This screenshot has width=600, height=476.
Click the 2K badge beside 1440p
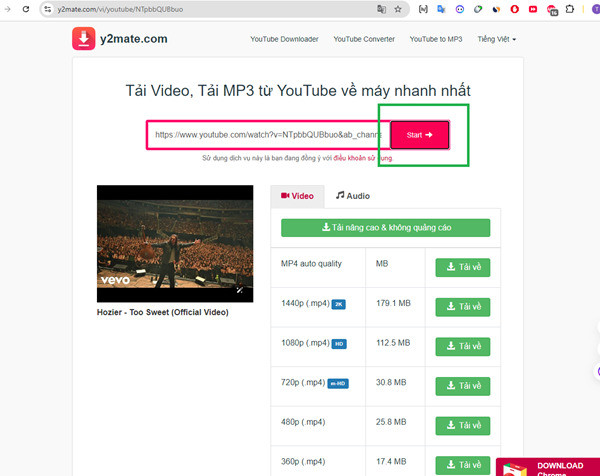338,304
